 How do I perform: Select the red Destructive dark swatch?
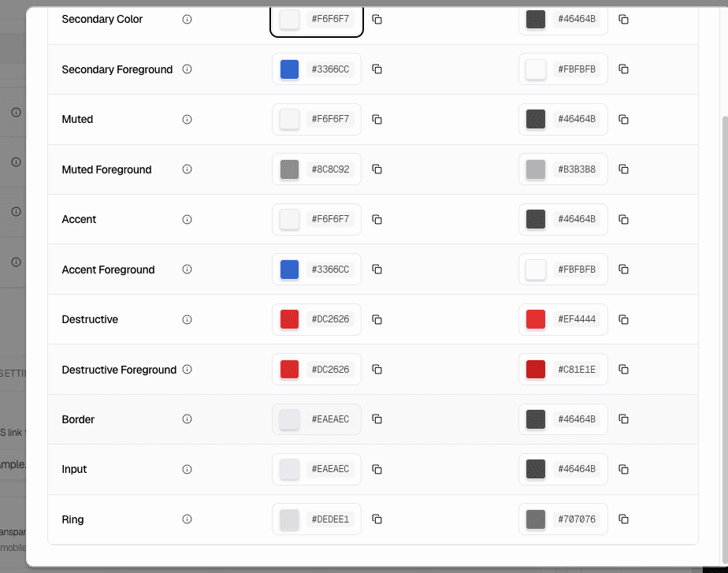coord(536,319)
